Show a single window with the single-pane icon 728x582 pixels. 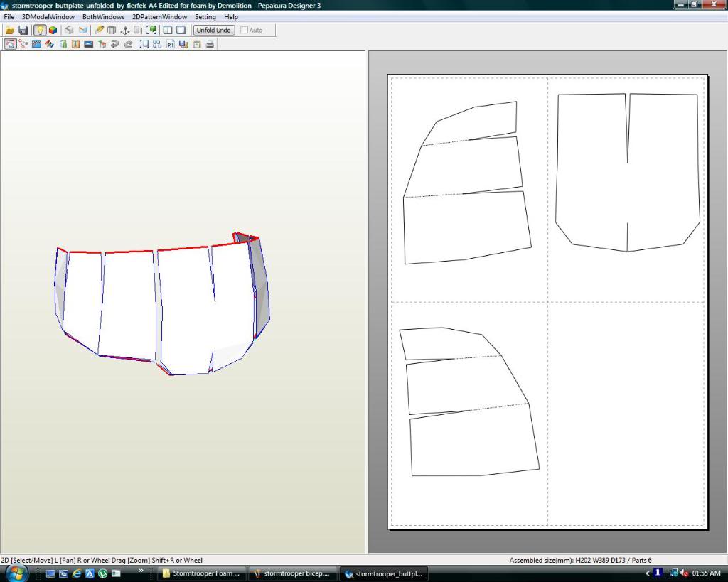tap(181, 30)
